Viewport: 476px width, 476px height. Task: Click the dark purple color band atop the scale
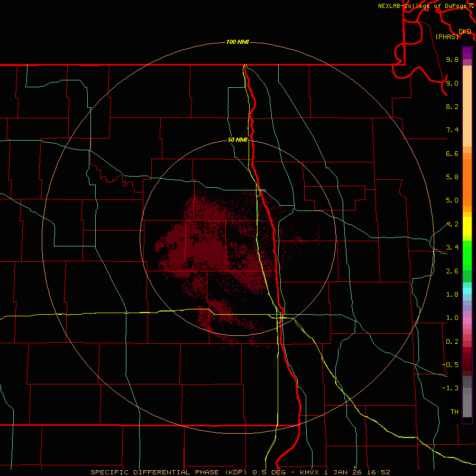pos(467,53)
